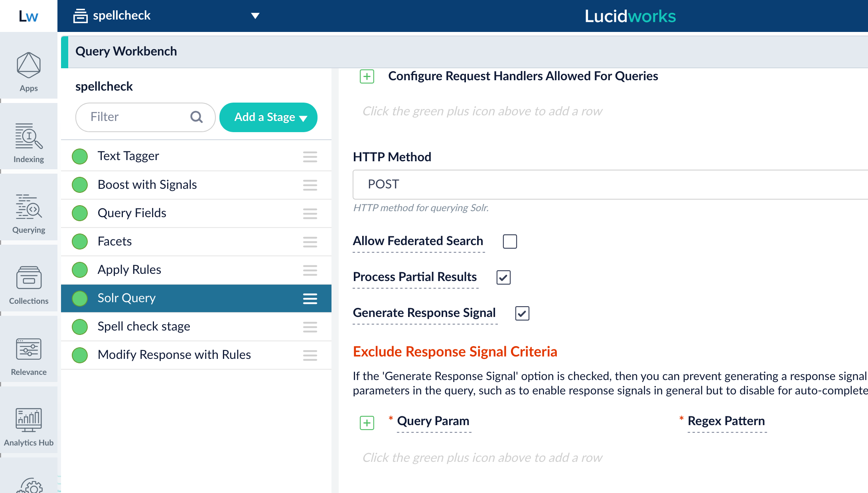Click drag handle for Solr Query stage
Screen dimensions: 868x493
(x=310, y=299)
